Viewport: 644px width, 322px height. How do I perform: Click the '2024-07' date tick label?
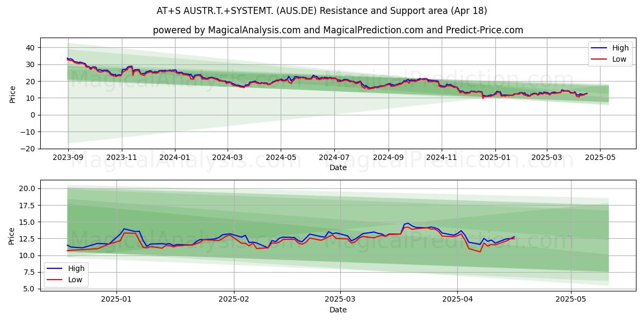tap(334, 158)
